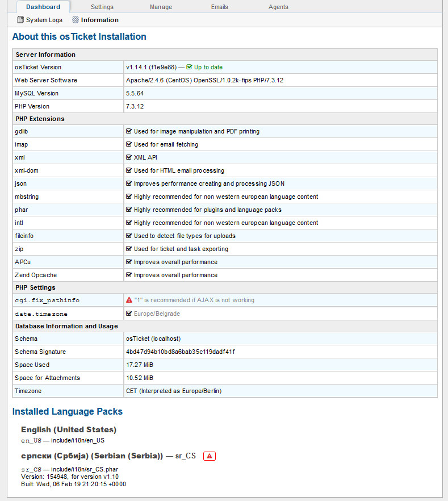Click green Up to date check icon
The width and height of the screenshot is (448, 501).
coord(189,67)
